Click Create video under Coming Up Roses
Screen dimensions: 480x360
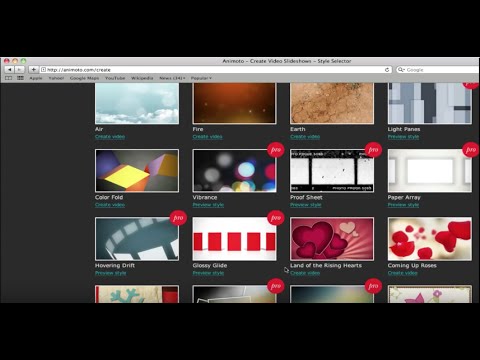coord(402,273)
